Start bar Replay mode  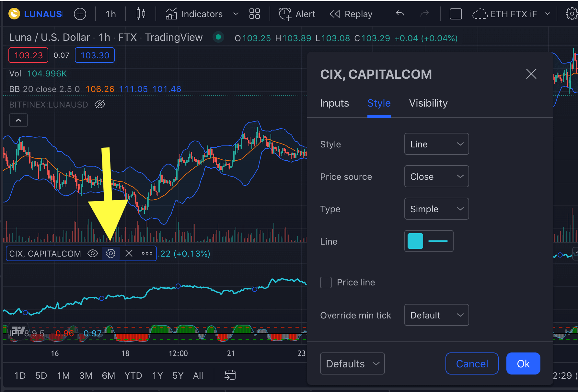[351, 14]
